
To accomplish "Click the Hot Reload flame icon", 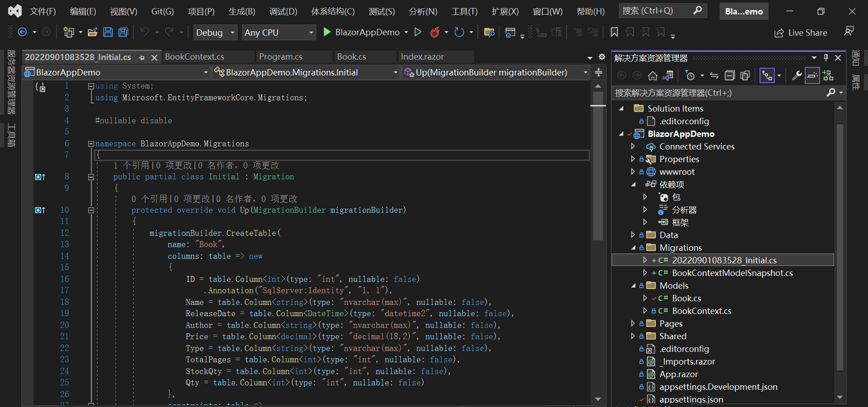I will click(x=435, y=32).
